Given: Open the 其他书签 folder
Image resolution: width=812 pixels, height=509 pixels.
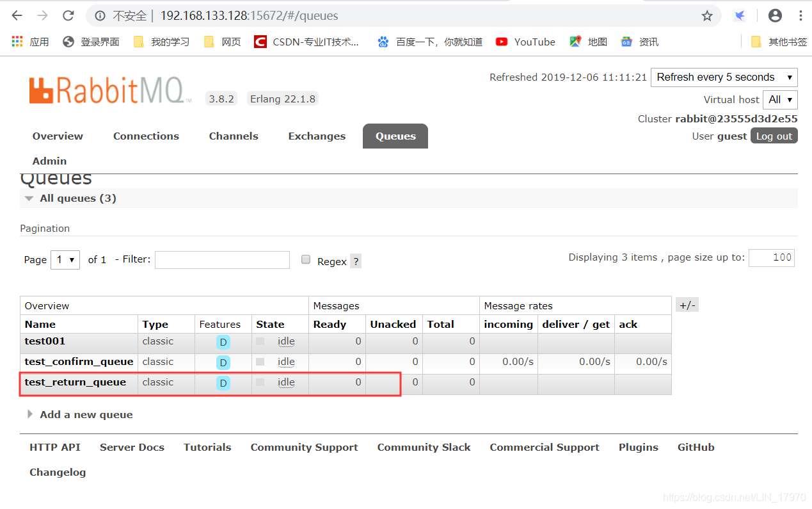Looking at the screenshot, I should (779, 42).
